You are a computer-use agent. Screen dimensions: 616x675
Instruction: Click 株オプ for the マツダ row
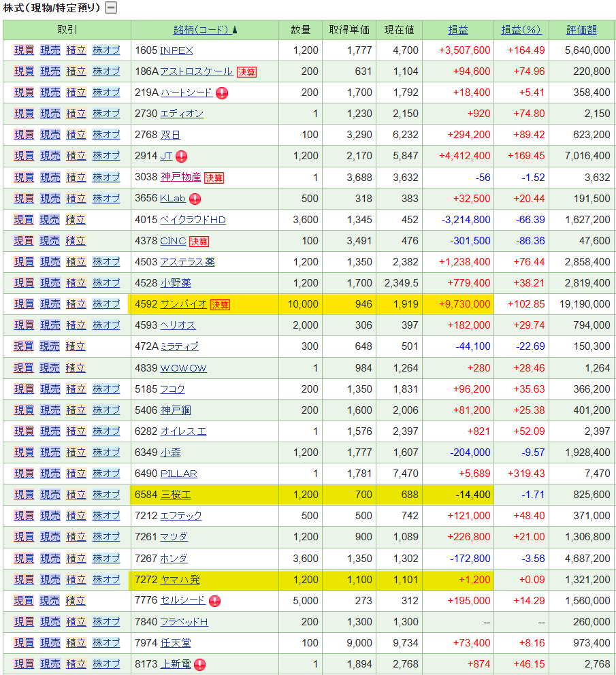(106, 538)
